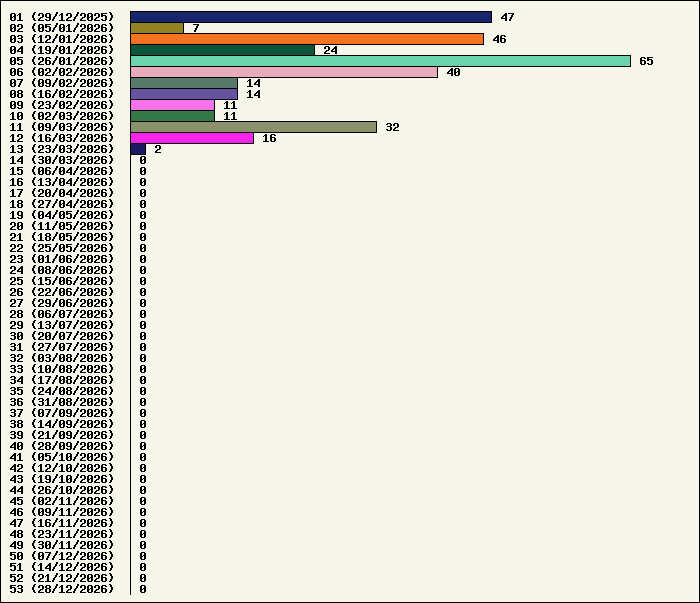Click the value label 47
Viewport: 700px width, 603px height.
point(507,17)
